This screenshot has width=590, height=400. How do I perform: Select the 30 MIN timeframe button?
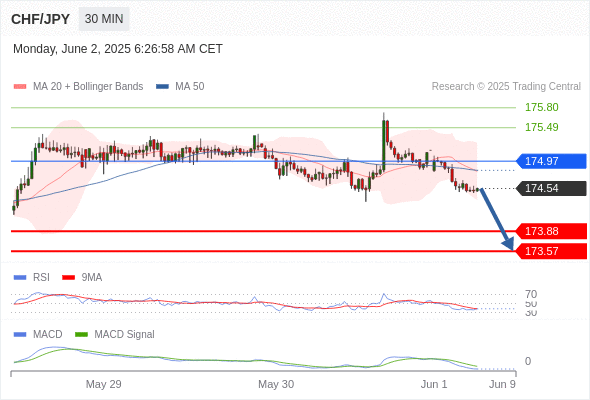click(x=104, y=19)
